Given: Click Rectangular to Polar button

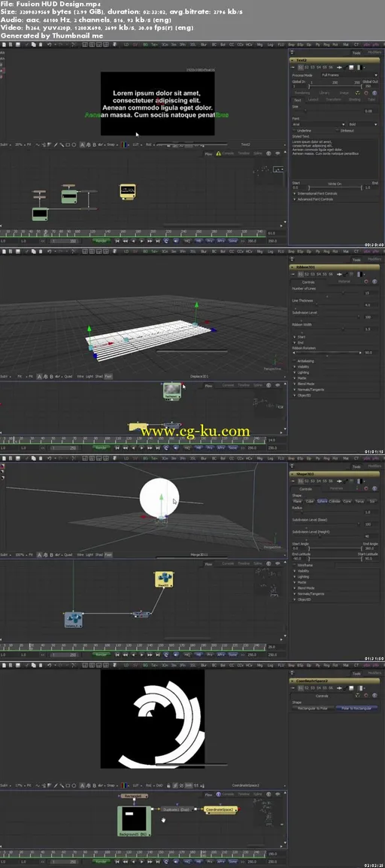Looking at the screenshot, I should tap(314, 708).
